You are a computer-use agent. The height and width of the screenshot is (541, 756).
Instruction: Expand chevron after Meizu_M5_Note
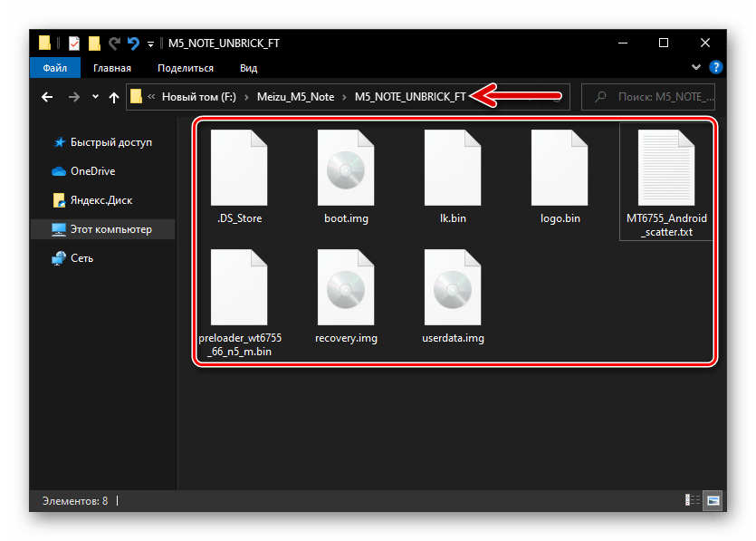344,97
